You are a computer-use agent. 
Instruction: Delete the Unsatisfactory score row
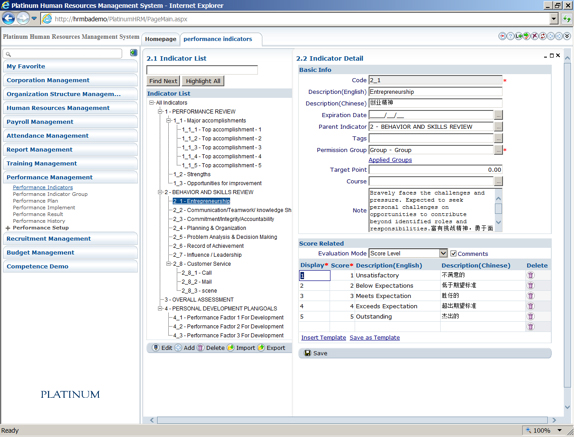click(x=530, y=275)
